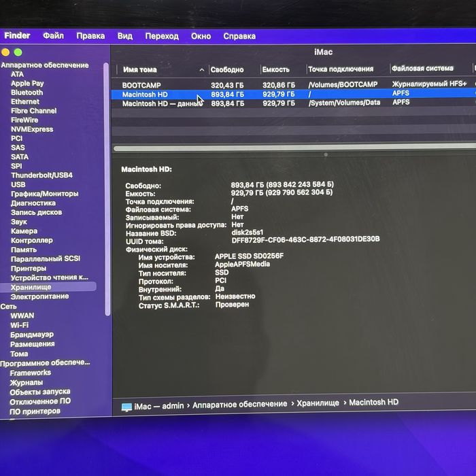Select USB in the sidebar
This screenshot has height=476, width=476.
point(18,184)
